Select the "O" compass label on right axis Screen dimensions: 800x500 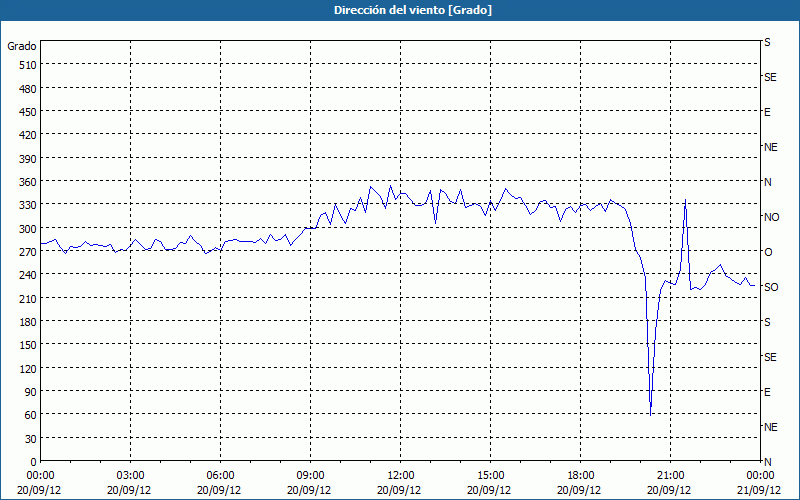click(x=768, y=252)
